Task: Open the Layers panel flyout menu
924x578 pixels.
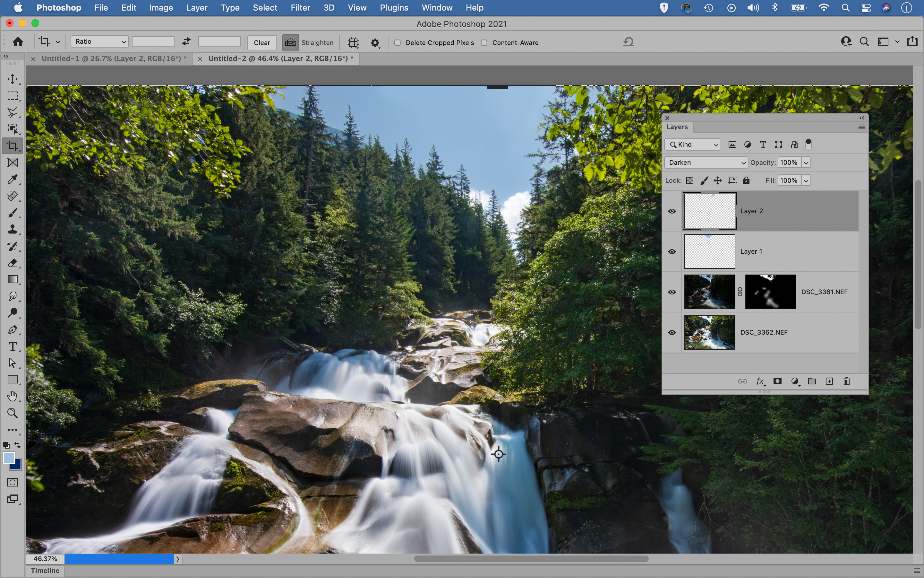Action: click(x=861, y=127)
